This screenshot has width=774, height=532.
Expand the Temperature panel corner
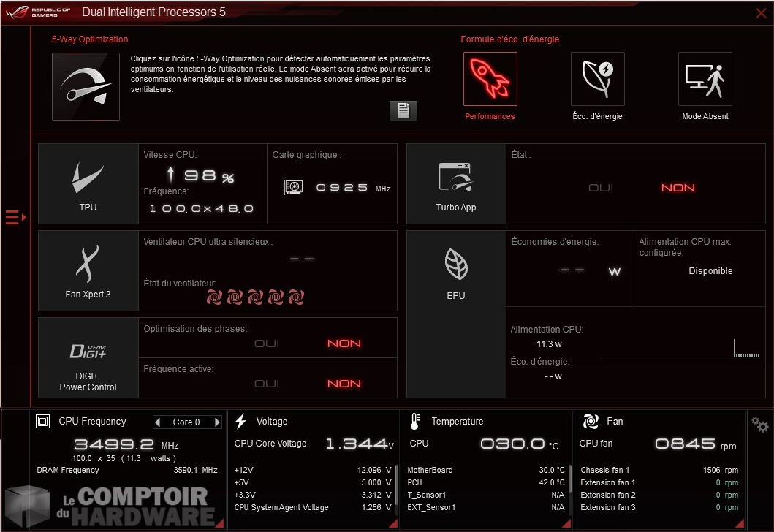566,523
